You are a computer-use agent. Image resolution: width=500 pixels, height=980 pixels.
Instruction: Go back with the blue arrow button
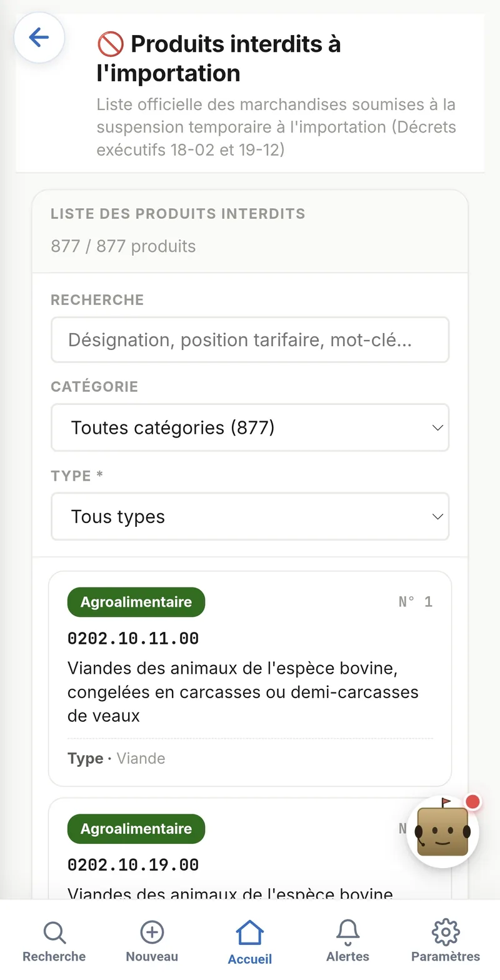pos(39,37)
